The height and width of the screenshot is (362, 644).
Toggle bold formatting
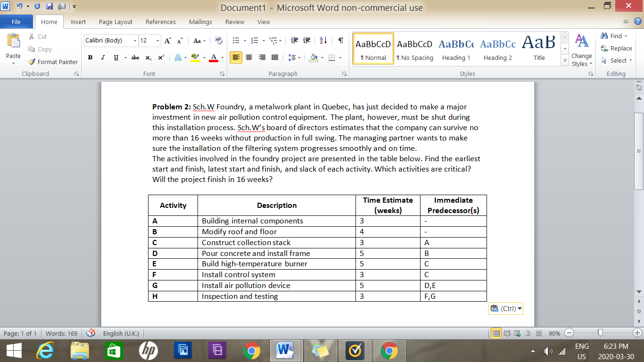(x=90, y=57)
